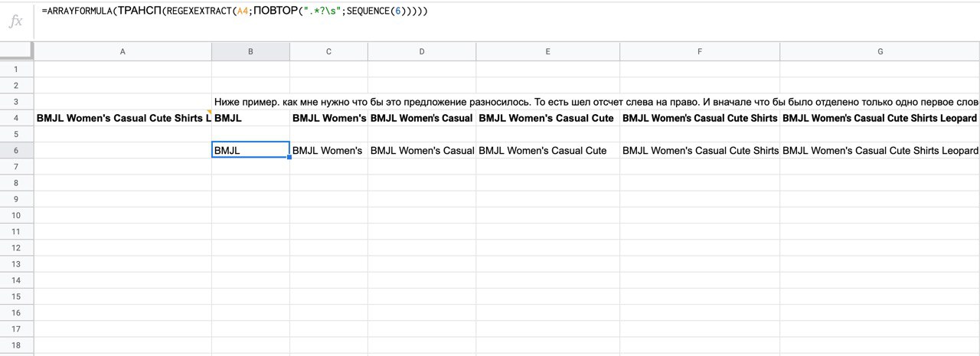Select row 1 header
This screenshot has height=356, width=980.
[17, 69]
